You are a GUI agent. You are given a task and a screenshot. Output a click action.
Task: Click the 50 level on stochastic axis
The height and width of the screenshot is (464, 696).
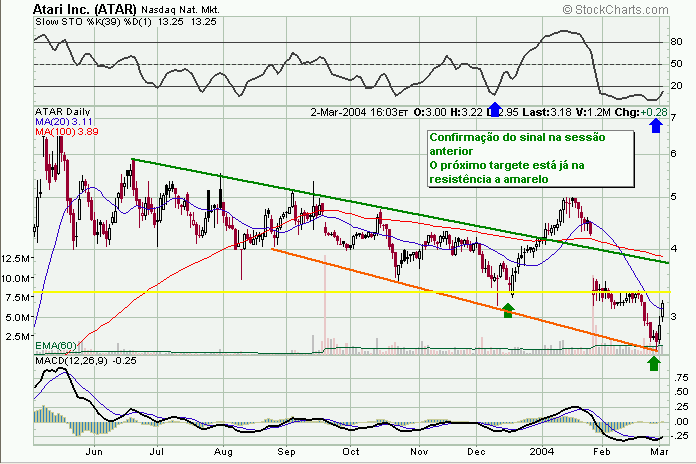click(676, 64)
